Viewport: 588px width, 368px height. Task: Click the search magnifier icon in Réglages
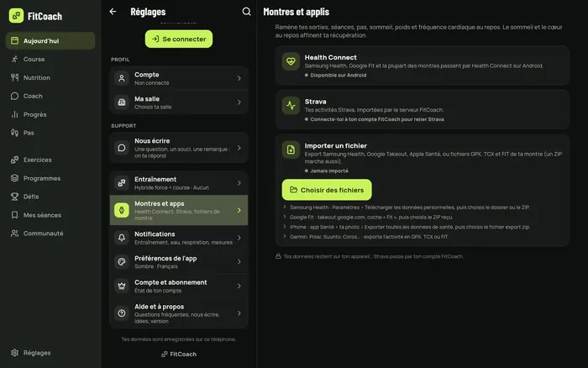point(246,12)
